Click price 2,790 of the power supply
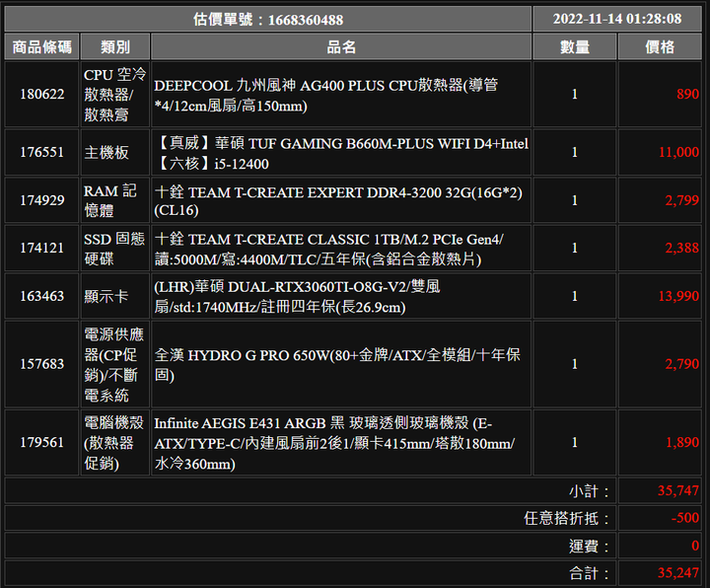This screenshot has height=588, width=710. (x=682, y=364)
